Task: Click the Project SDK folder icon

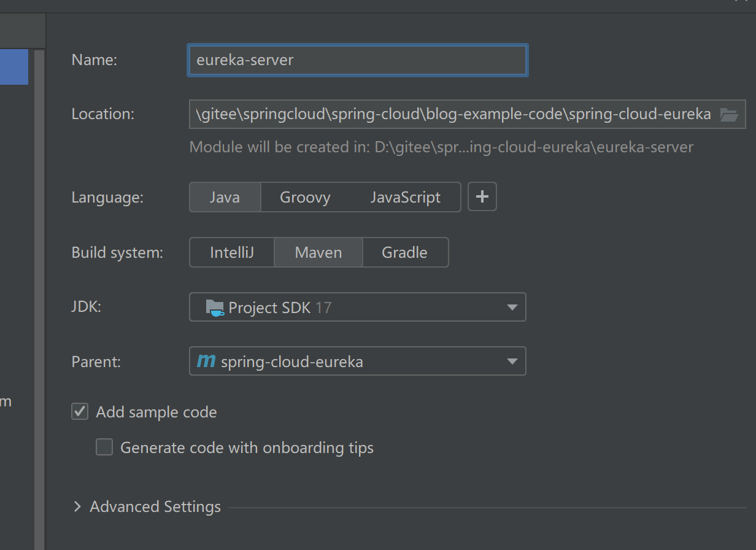Action: click(x=215, y=308)
